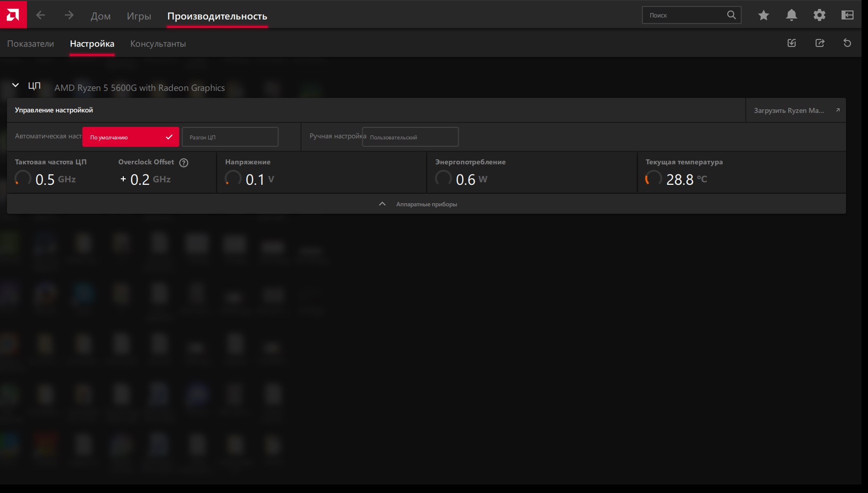Click Загрузить Ryzen Ma... link
This screenshot has width=868, height=493.
coord(796,110)
